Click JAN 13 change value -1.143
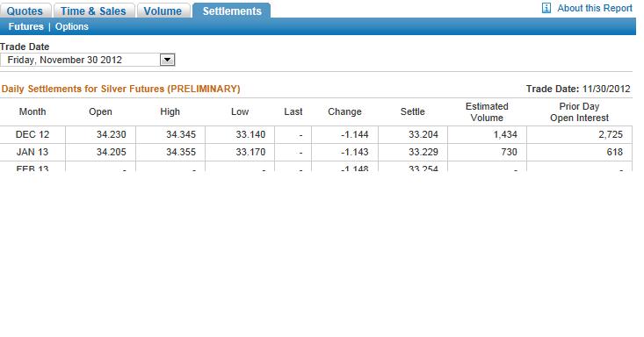 pyautogui.click(x=355, y=153)
